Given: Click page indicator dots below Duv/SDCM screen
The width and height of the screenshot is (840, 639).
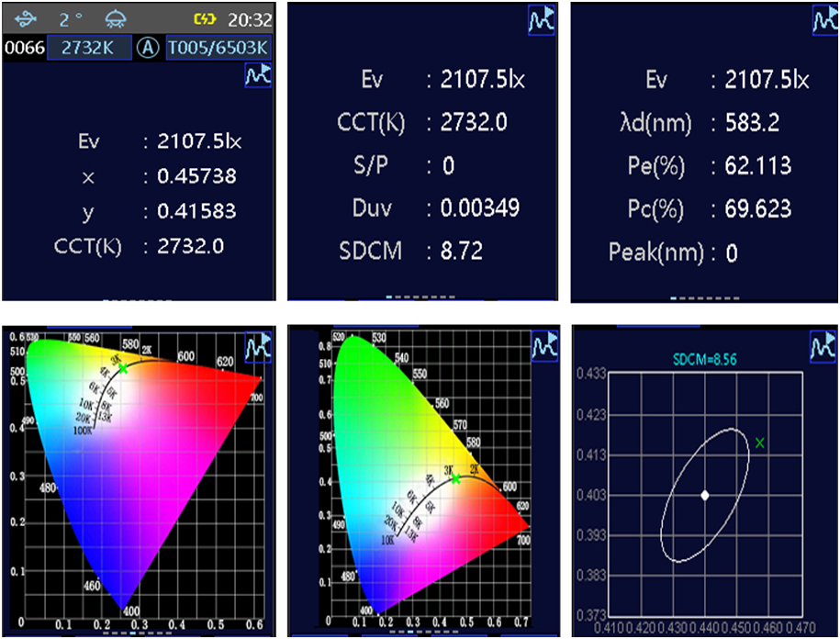Looking at the screenshot, I should tap(420, 297).
